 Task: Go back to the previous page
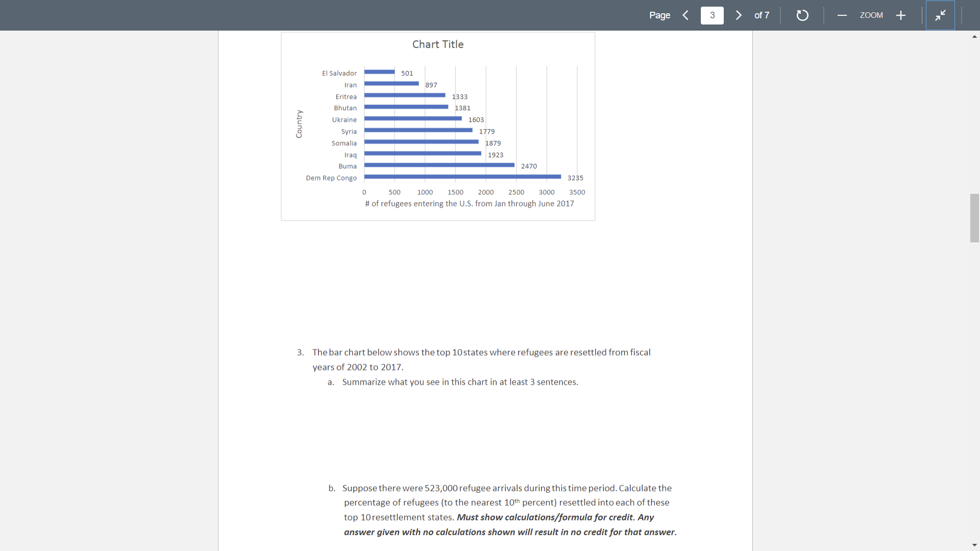coord(685,15)
